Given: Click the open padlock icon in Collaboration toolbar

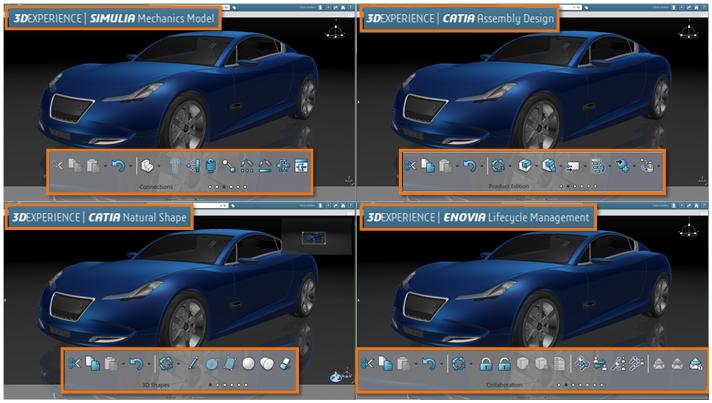Looking at the screenshot, I should tap(505, 364).
